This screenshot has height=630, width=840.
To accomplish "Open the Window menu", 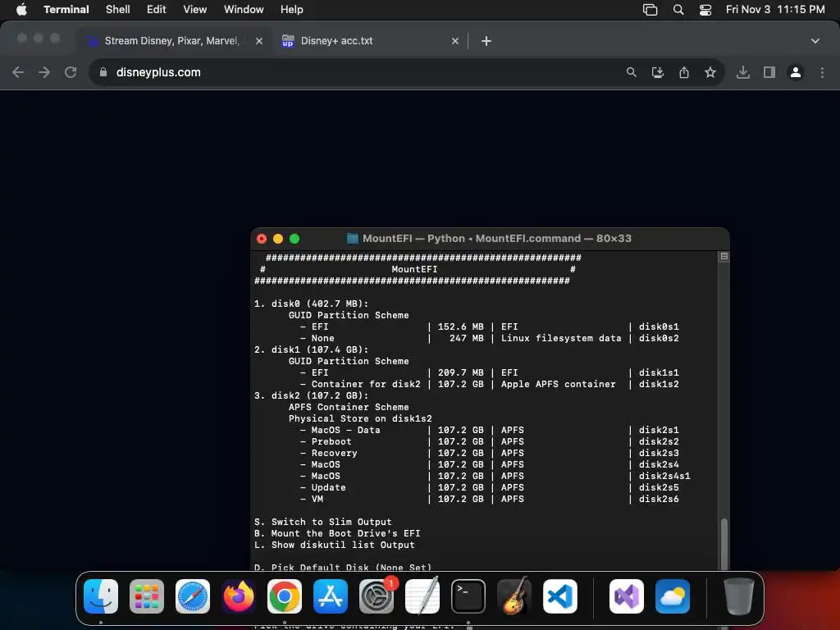I will click(x=243, y=10).
